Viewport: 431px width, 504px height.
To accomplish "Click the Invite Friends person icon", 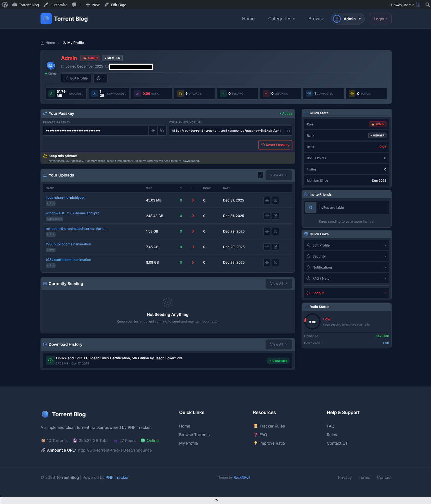I will click(306, 194).
